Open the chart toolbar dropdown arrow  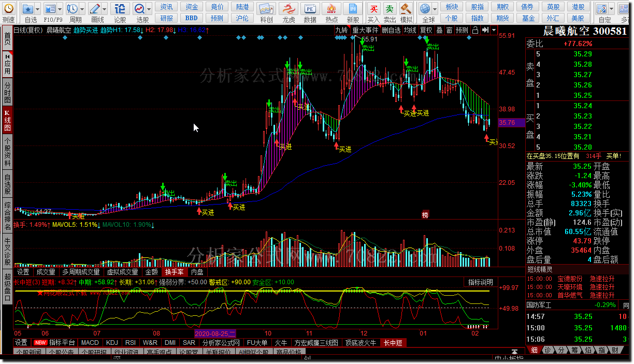(493, 31)
